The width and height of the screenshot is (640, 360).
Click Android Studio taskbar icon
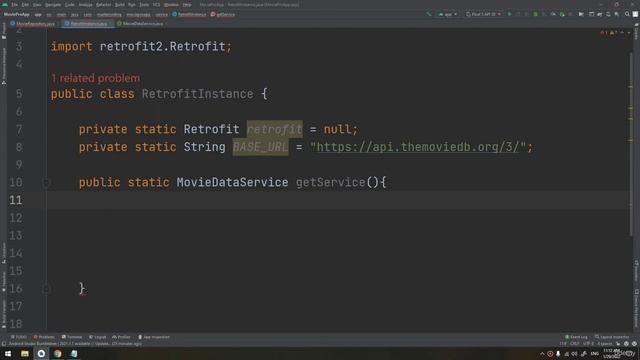click(41, 353)
